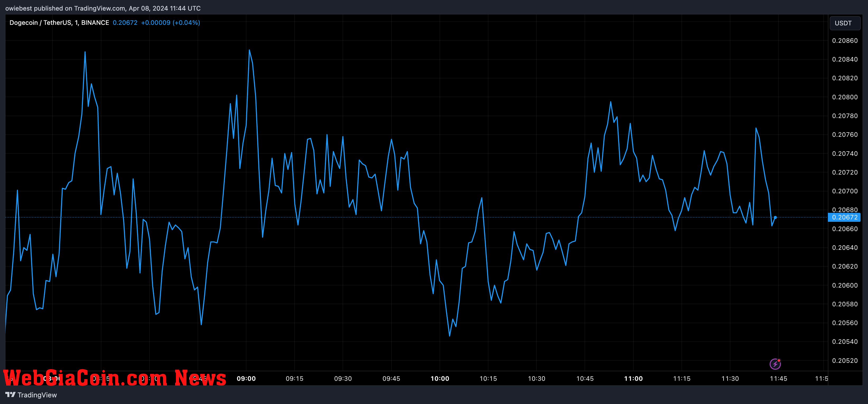Click the 0.20800 price axis label
The width and height of the screenshot is (868, 404).
(x=845, y=97)
